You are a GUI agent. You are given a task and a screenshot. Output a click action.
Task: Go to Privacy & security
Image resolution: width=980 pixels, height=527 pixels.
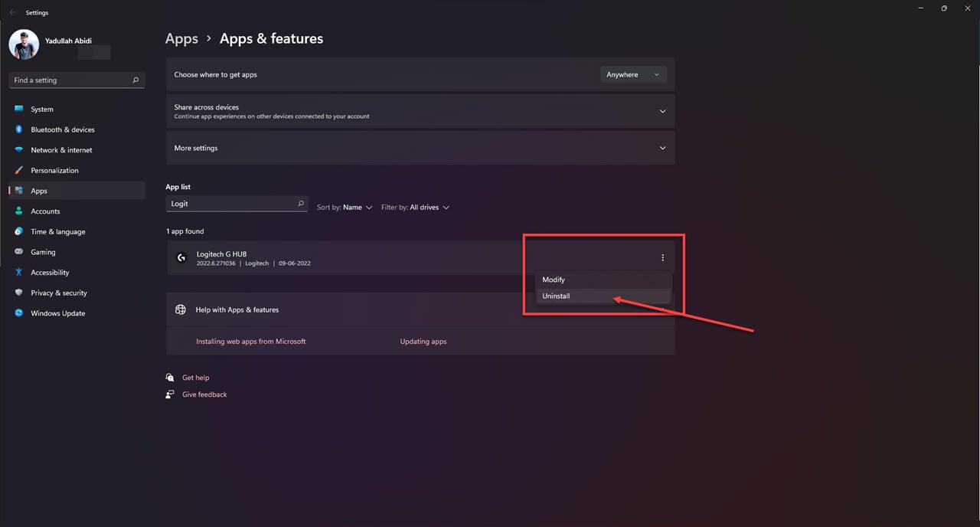(77, 293)
